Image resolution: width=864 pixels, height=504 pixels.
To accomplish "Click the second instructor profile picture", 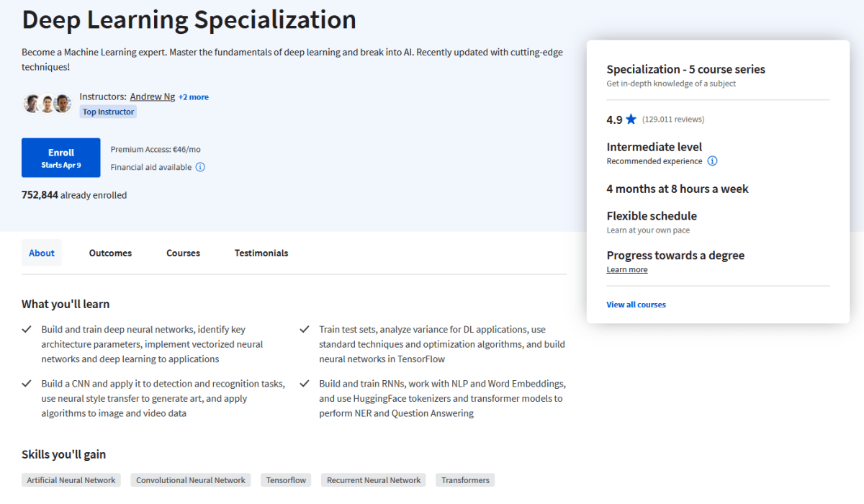I will pos(47,102).
